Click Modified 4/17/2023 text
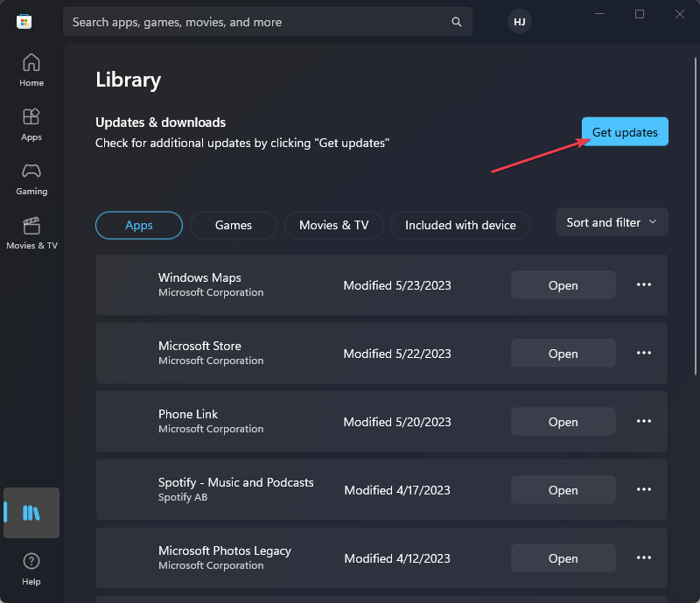The image size is (700, 603). click(x=397, y=490)
